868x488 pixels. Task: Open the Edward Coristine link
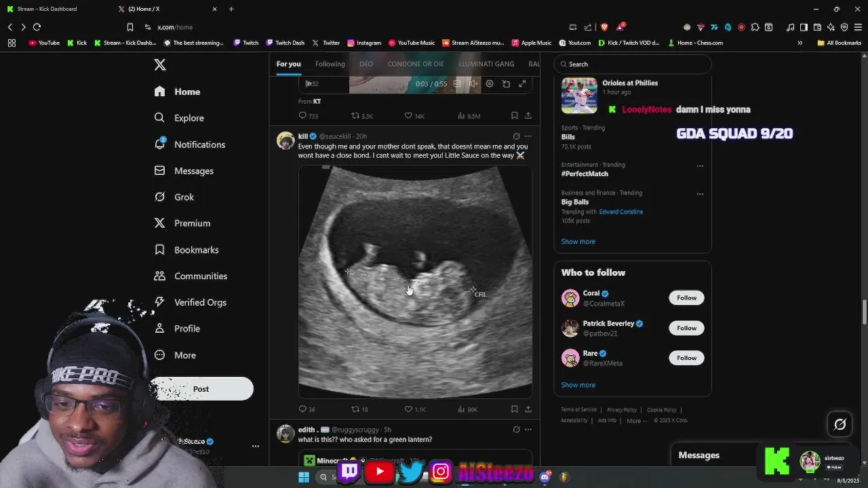(620, 211)
